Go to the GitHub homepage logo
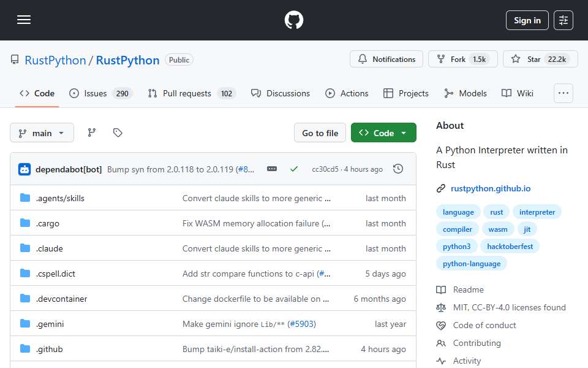The width and height of the screenshot is (588, 368). point(293,20)
